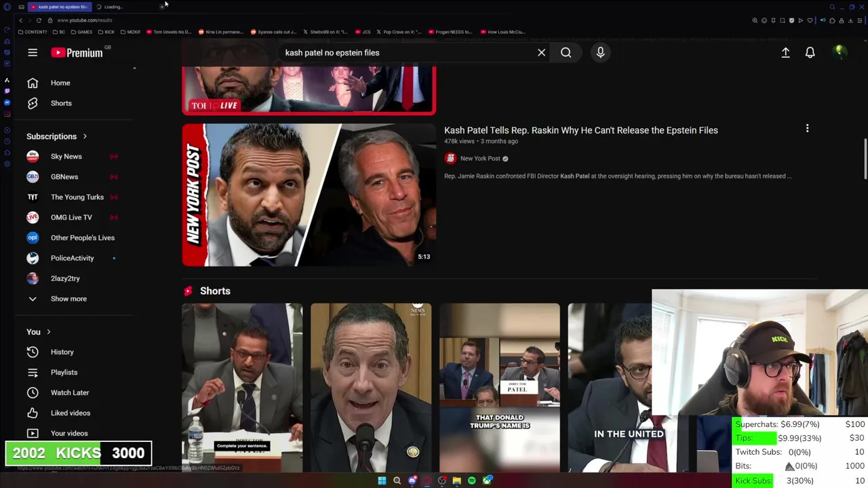The width and height of the screenshot is (868, 488).
Task: Click the Sky News channel avatar
Action: tap(33, 157)
